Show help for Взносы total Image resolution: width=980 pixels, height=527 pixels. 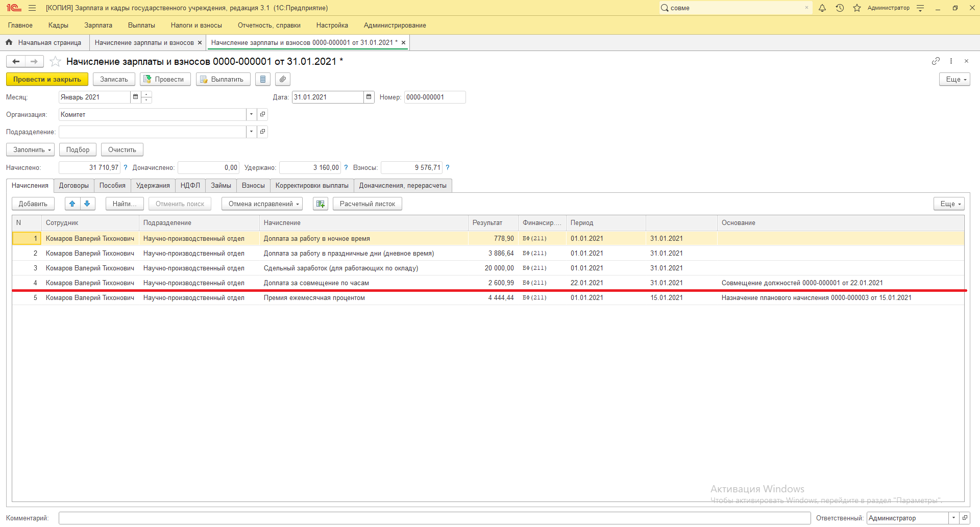447,167
